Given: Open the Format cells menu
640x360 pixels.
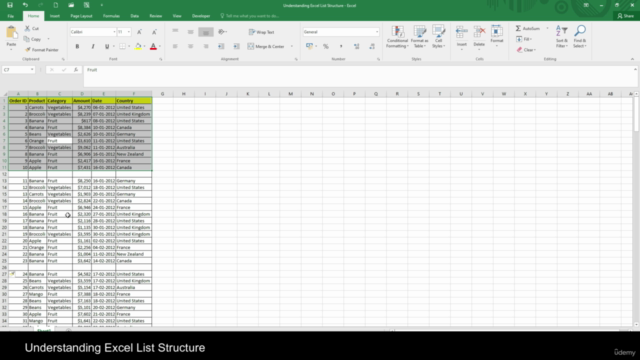Looking at the screenshot, I should (x=497, y=37).
